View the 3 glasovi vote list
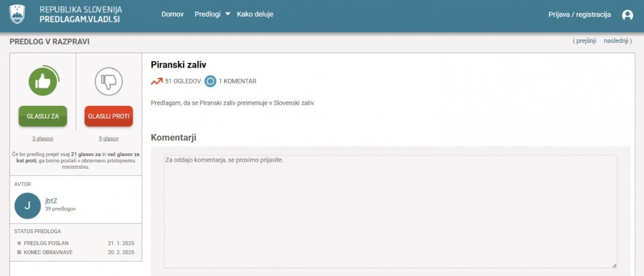This screenshot has width=644, height=276. coord(43,139)
